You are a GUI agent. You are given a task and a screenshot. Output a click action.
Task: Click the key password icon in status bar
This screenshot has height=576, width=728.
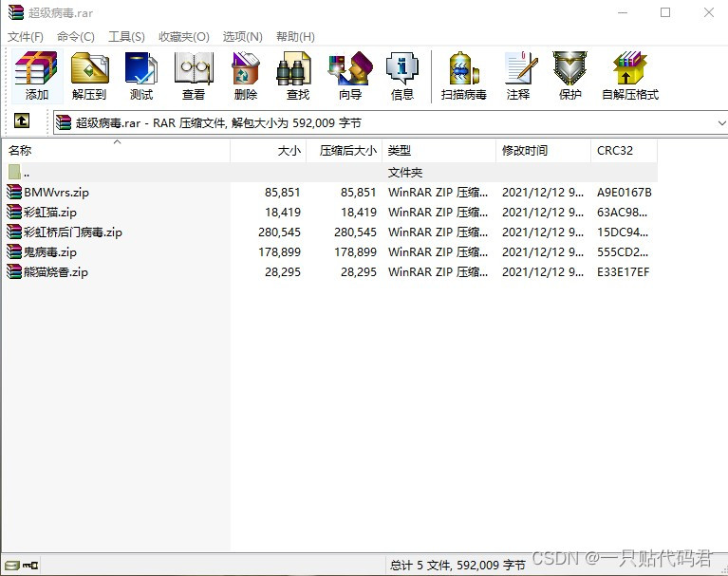coord(30,566)
